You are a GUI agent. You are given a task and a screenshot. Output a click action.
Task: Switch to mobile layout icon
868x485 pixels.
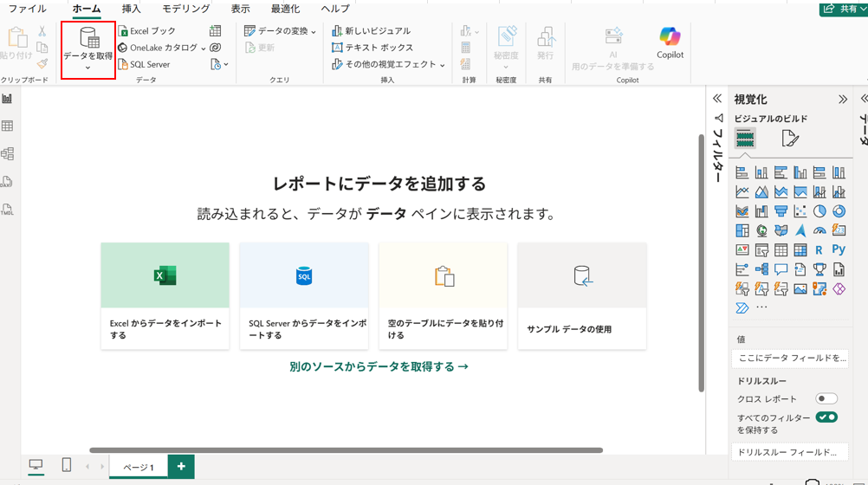[67, 466]
